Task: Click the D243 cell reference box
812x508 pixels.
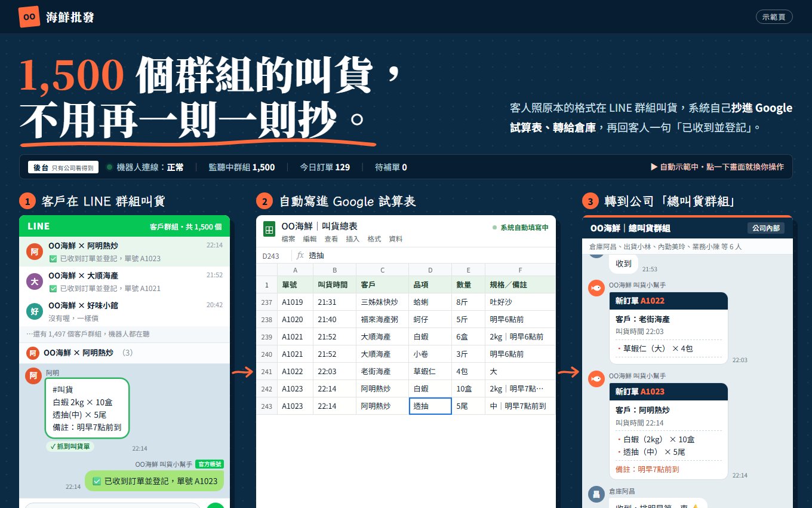Action: click(x=273, y=255)
